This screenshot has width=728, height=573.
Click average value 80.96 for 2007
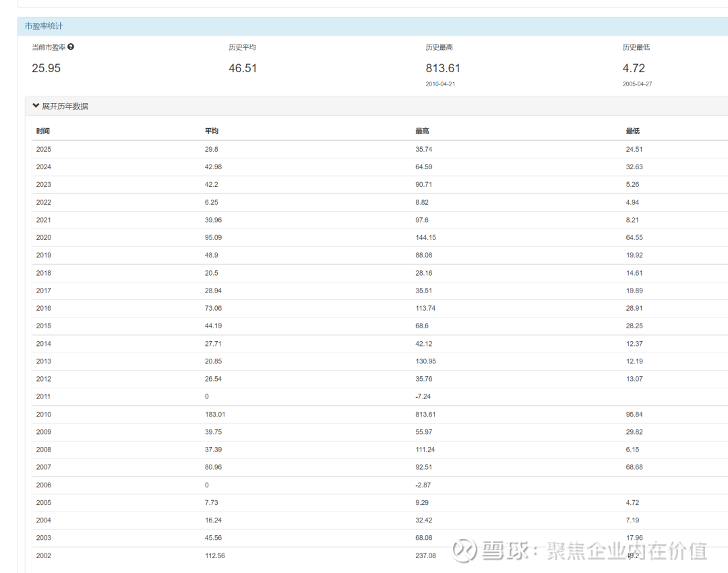(213, 468)
